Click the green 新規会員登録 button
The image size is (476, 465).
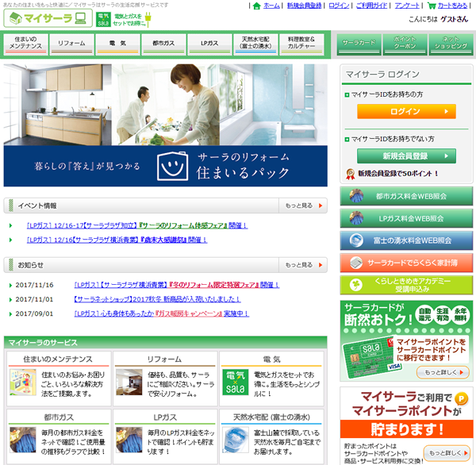point(406,156)
